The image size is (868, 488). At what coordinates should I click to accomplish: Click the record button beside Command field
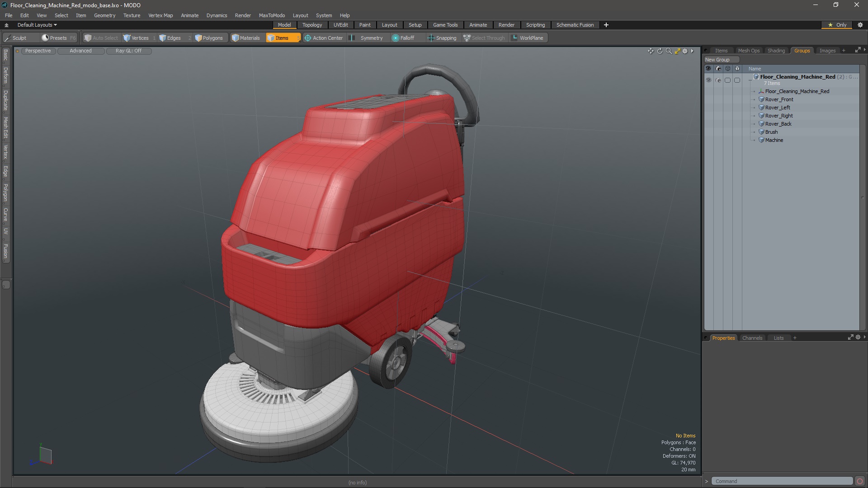point(860,481)
